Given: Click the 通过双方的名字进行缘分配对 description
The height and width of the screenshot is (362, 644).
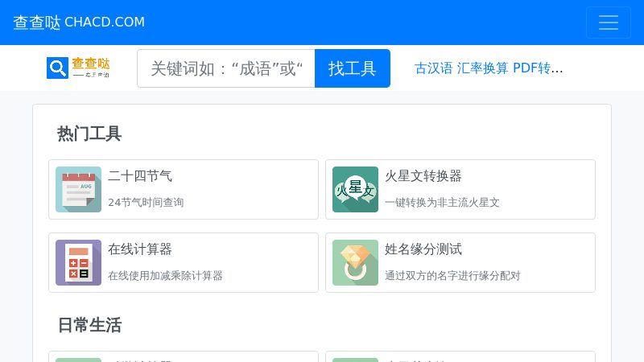Looking at the screenshot, I should [x=452, y=275].
